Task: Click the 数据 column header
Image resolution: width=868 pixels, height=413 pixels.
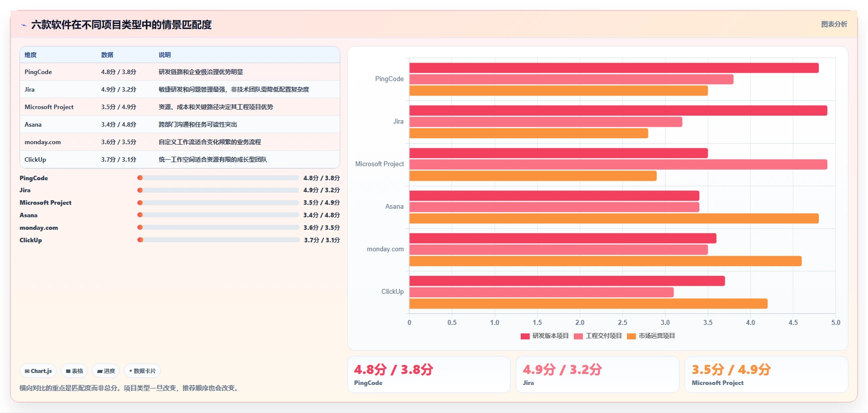Action: (x=107, y=55)
